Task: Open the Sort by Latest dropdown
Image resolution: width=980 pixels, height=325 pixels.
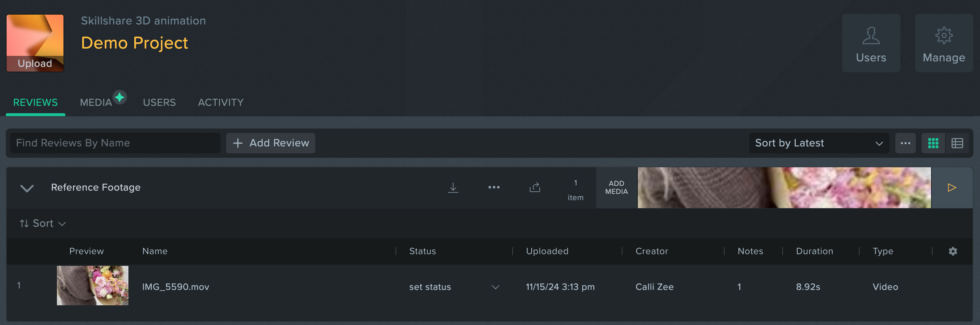Action: coord(819,143)
